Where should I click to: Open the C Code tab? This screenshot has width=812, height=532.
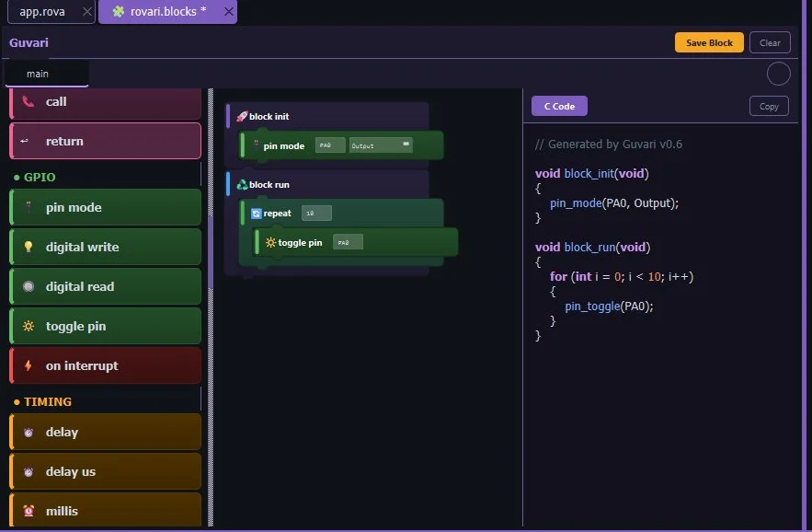pos(559,106)
